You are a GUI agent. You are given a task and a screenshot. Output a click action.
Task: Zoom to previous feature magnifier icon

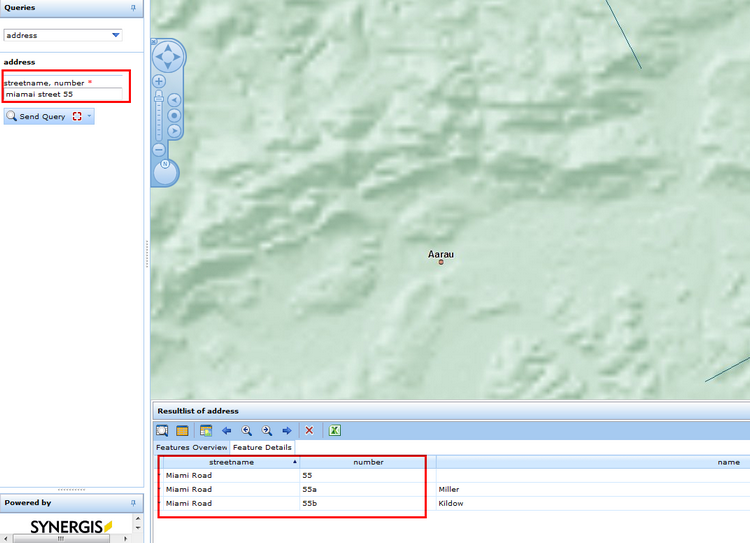[x=246, y=431]
